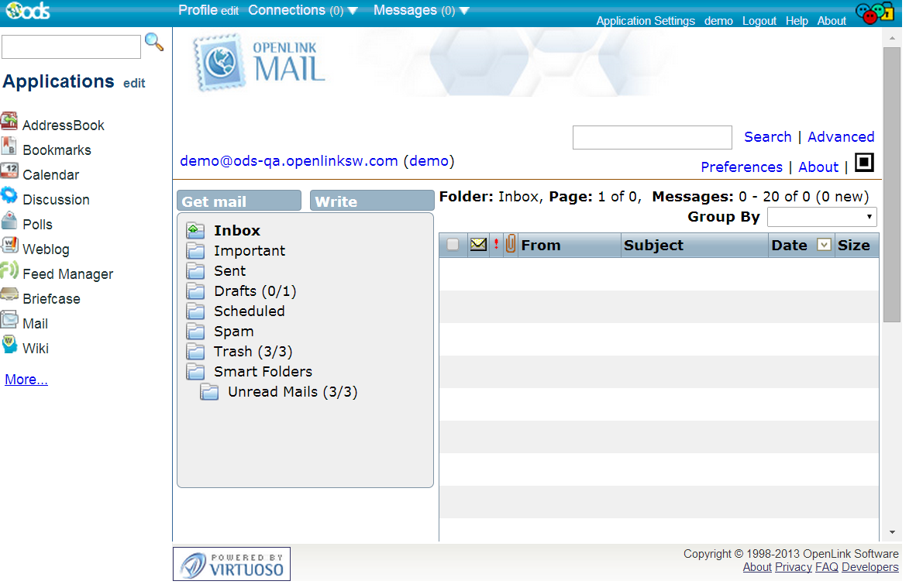Click the Profile edit link
The height and width of the screenshot is (588, 916).
coord(229,11)
